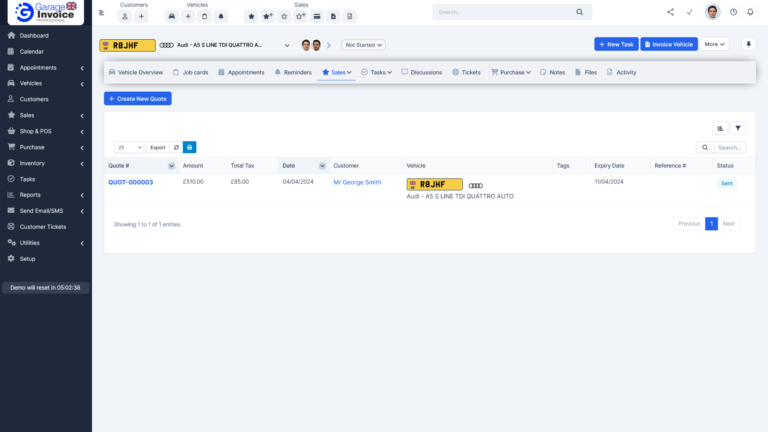The image size is (768, 432).
Task: Open the Reminders tab
Action: (x=293, y=72)
